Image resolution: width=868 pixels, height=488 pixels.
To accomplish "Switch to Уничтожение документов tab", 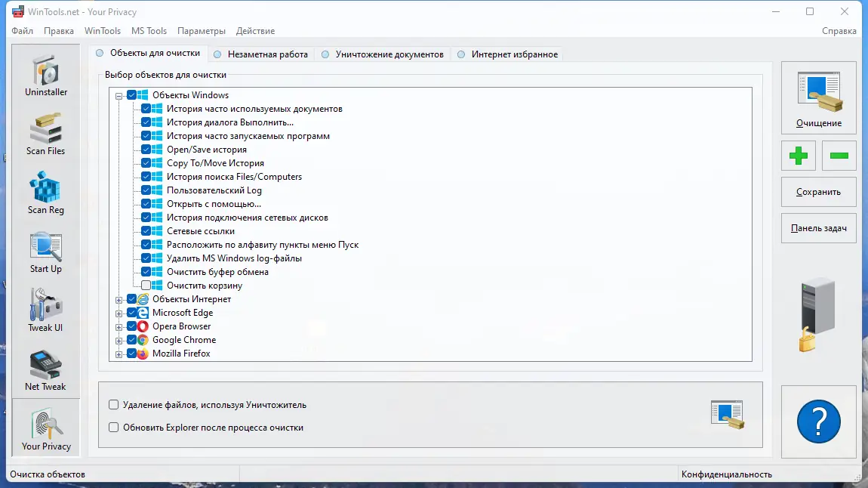I will pyautogui.click(x=383, y=54).
